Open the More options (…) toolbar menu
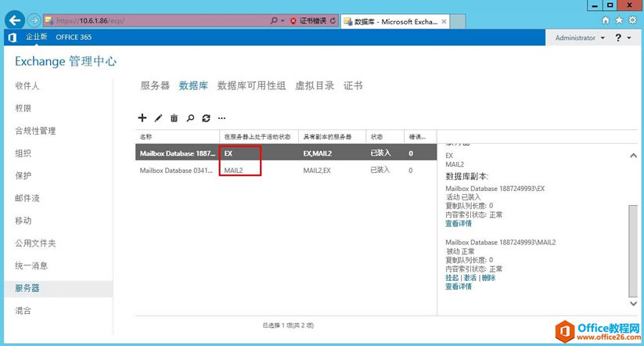 [x=221, y=118]
